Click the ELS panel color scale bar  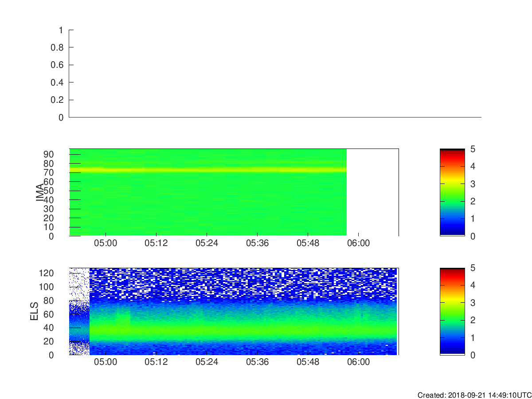(452, 311)
